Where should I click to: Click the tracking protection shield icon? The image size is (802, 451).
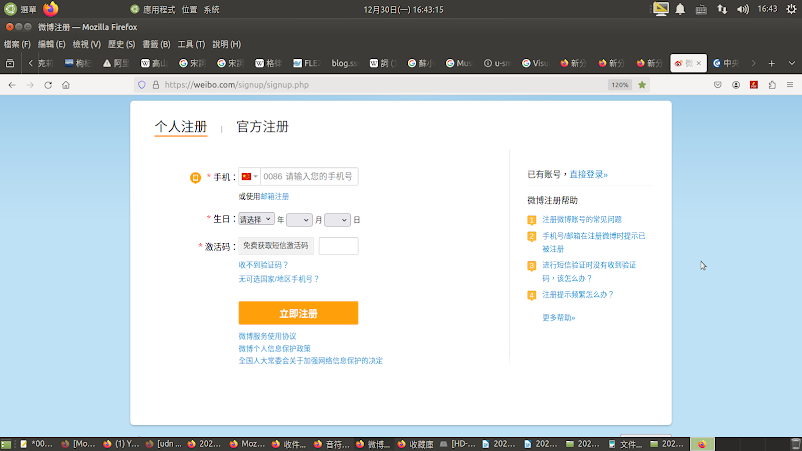tap(142, 85)
